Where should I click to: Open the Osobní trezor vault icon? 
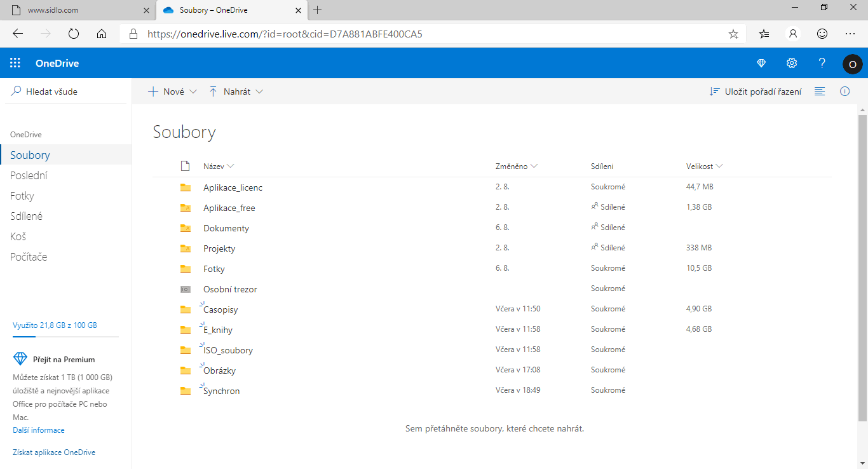(x=185, y=289)
